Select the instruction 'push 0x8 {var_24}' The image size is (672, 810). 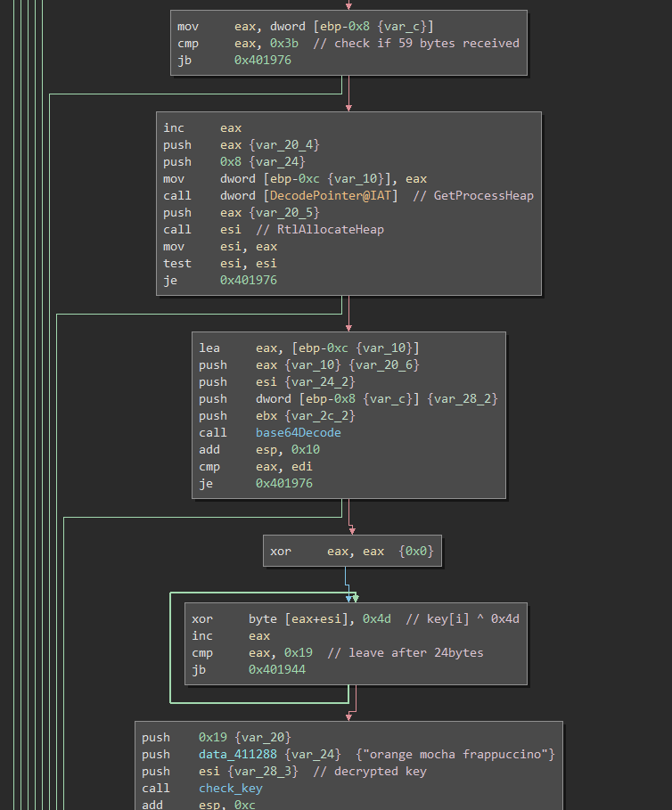(x=234, y=162)
